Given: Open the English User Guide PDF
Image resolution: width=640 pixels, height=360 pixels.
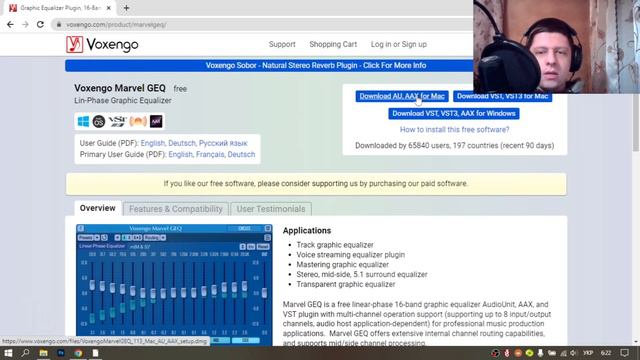Looking at the screenshot, I should coord(153,143).
